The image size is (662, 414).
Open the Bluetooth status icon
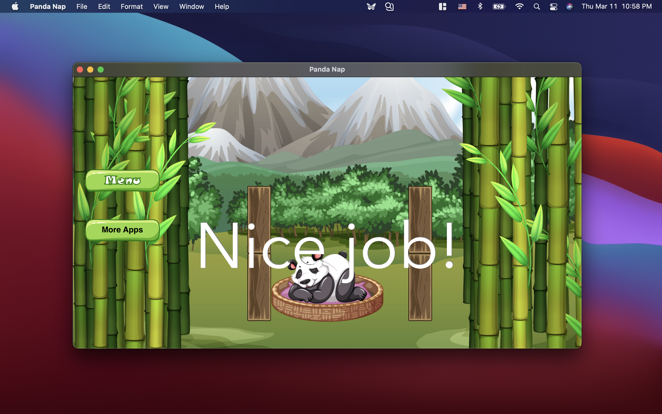coord(480,7)
